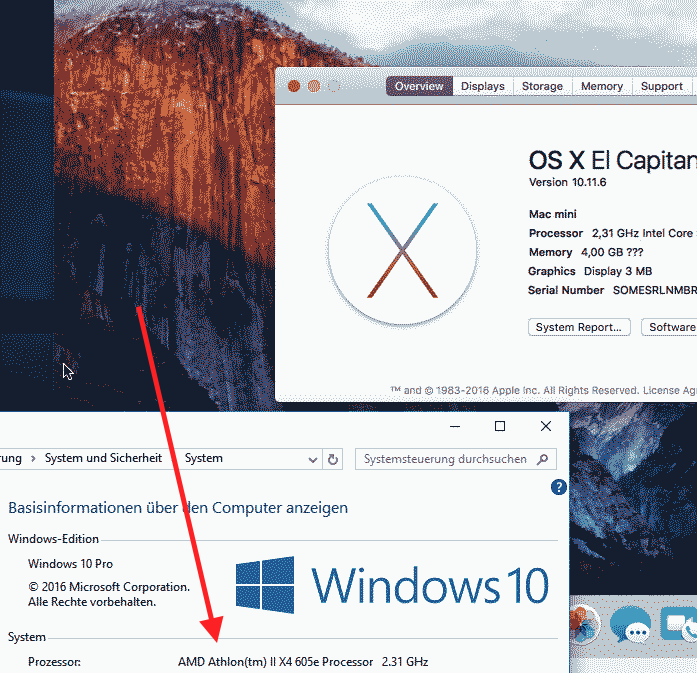Open Messages from the Dock
This screenshot has width=697, height=673.
pyautogui.click(x=631, y=625)
